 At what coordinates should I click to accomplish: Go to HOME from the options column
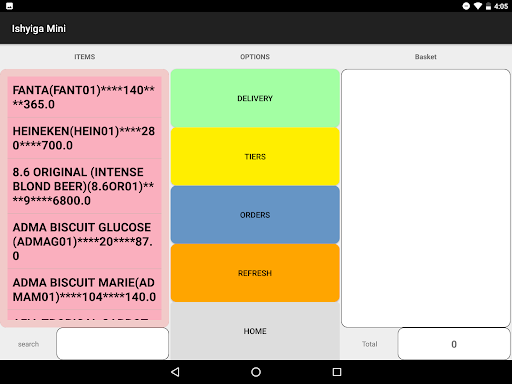click(255, 331)
